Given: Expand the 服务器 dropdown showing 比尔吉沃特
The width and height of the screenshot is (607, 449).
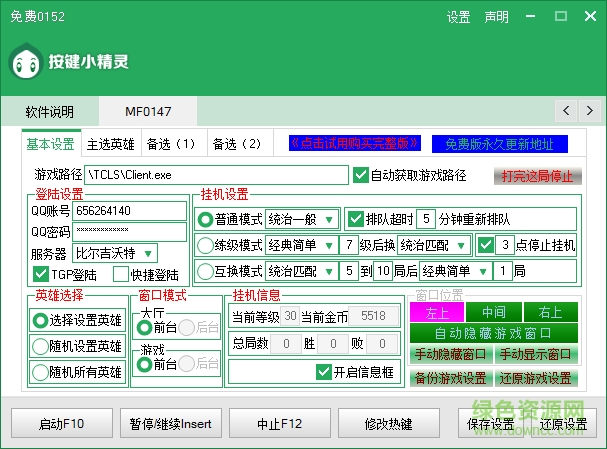Looking at the screenshot, I should pyautogui.click(x=114, y=253).
